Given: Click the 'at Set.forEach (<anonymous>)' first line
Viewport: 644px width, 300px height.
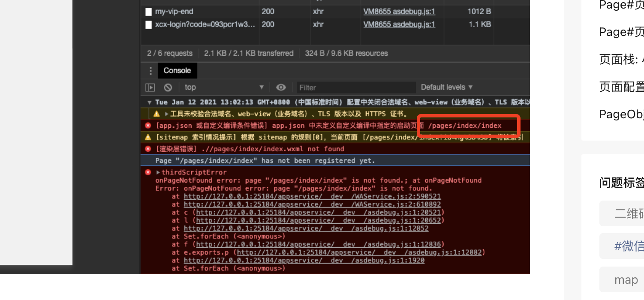Looking at the screenshot, I should 229,236.
